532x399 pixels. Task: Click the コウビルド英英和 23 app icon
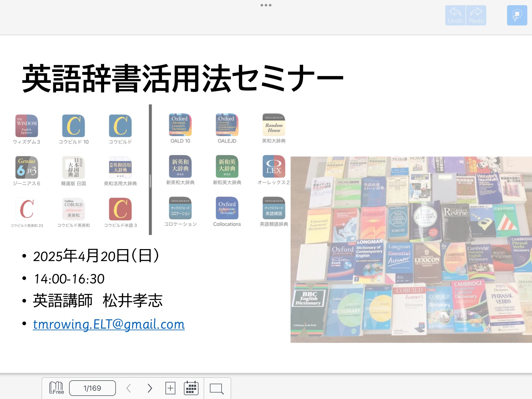[26, 209]
